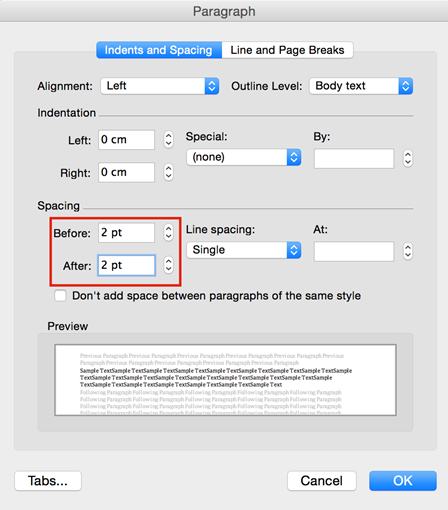Increase the indentation By value stepper
The width and height of the screenshot is (448, 510).
coord(408,154)
